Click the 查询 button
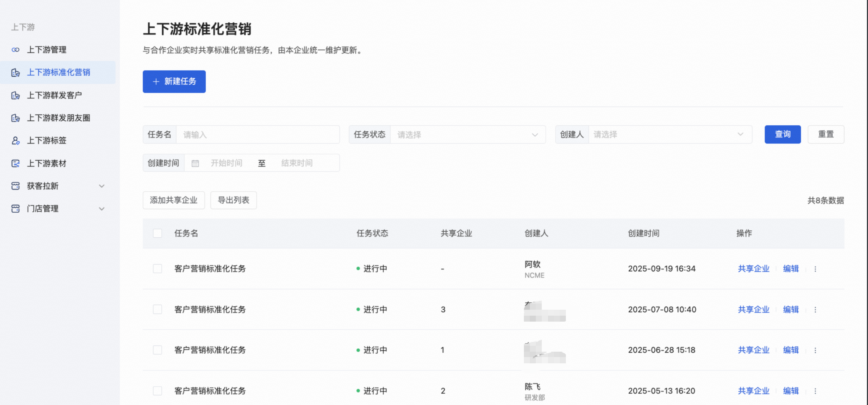 pos(782,135)
